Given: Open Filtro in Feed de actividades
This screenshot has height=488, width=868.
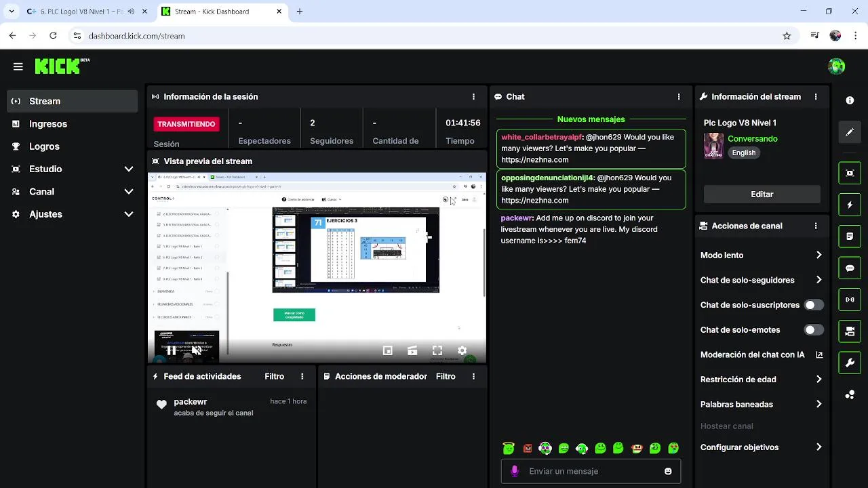Looking at the screenshot, I should [x=275, y=376].
